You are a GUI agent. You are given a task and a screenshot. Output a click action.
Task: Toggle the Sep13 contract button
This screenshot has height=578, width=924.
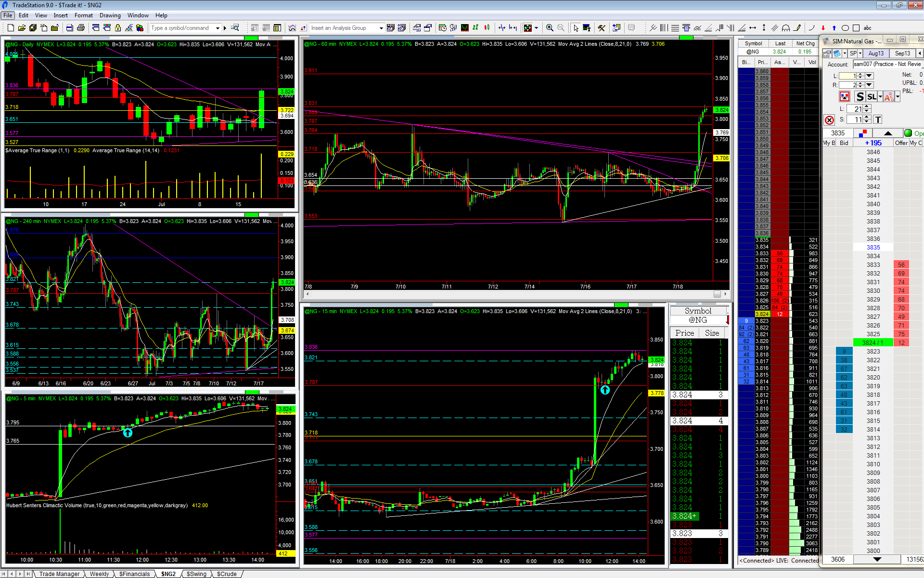[x=902, y=53]
